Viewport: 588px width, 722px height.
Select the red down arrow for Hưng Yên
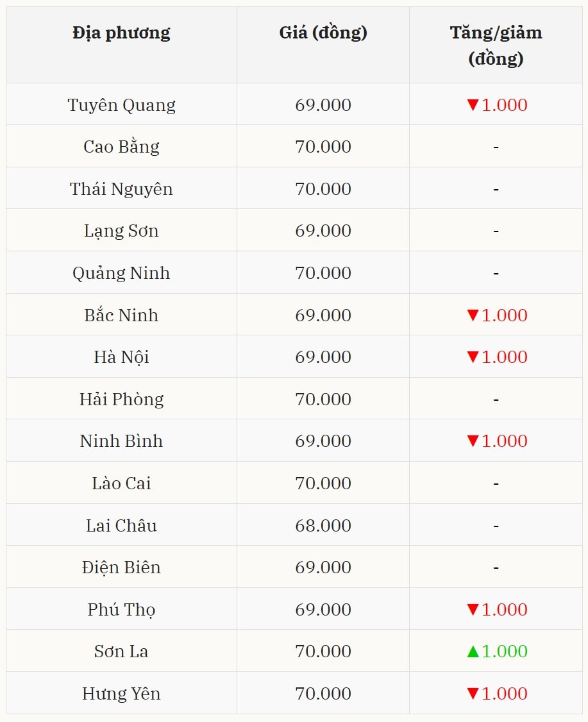click(x=473, y=694)
